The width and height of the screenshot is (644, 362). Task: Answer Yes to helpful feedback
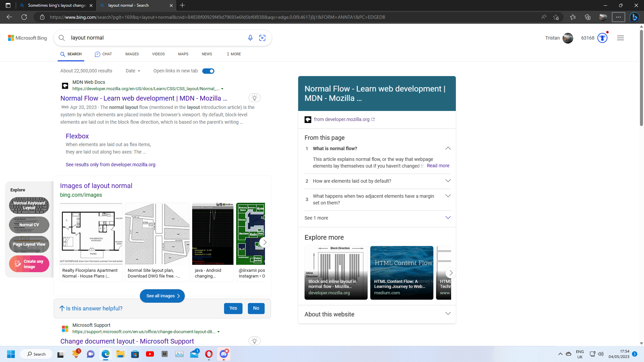pos(233,308)
